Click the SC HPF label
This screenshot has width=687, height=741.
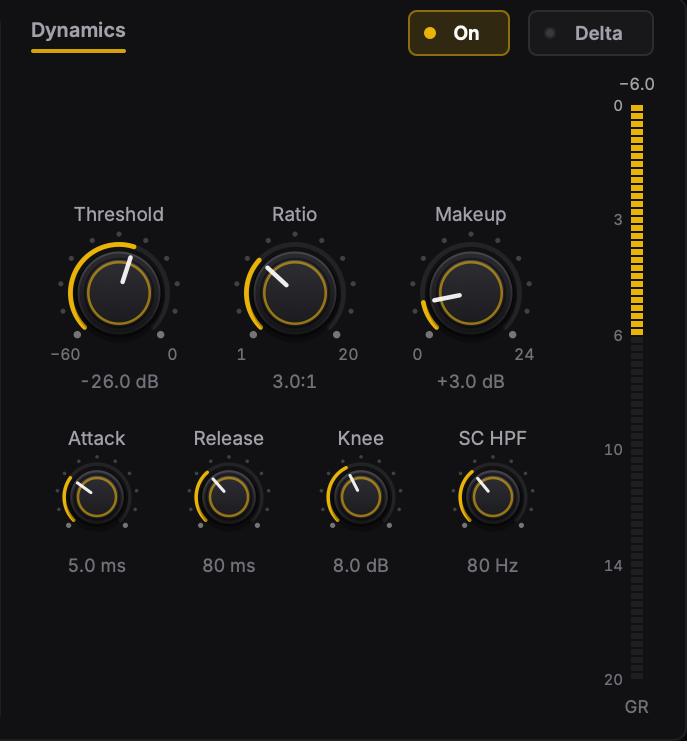[493, 439]
